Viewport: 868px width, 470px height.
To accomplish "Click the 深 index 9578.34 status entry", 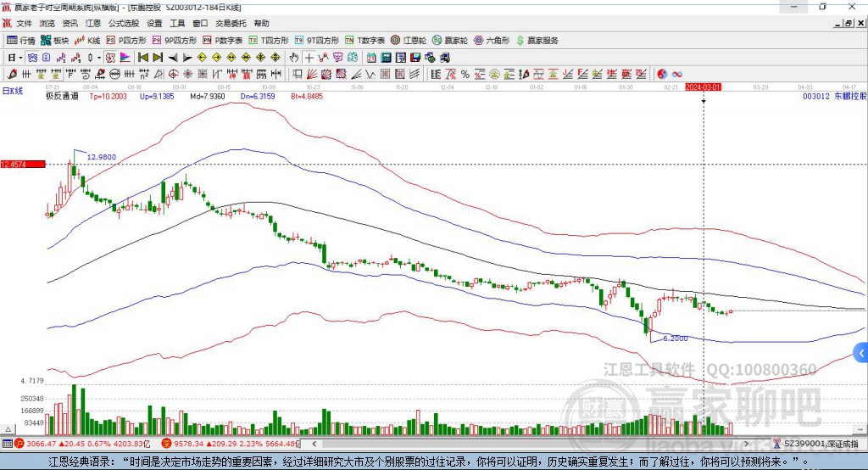I will coord(231,444).
